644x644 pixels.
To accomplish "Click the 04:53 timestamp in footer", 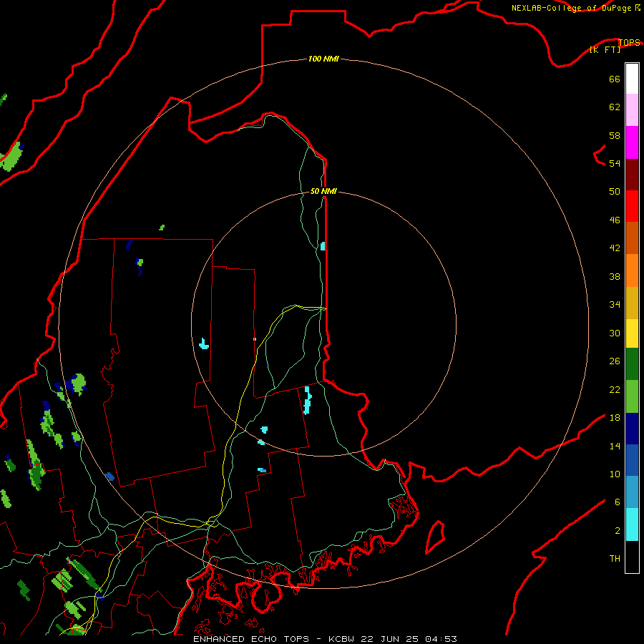I will 441,639.
